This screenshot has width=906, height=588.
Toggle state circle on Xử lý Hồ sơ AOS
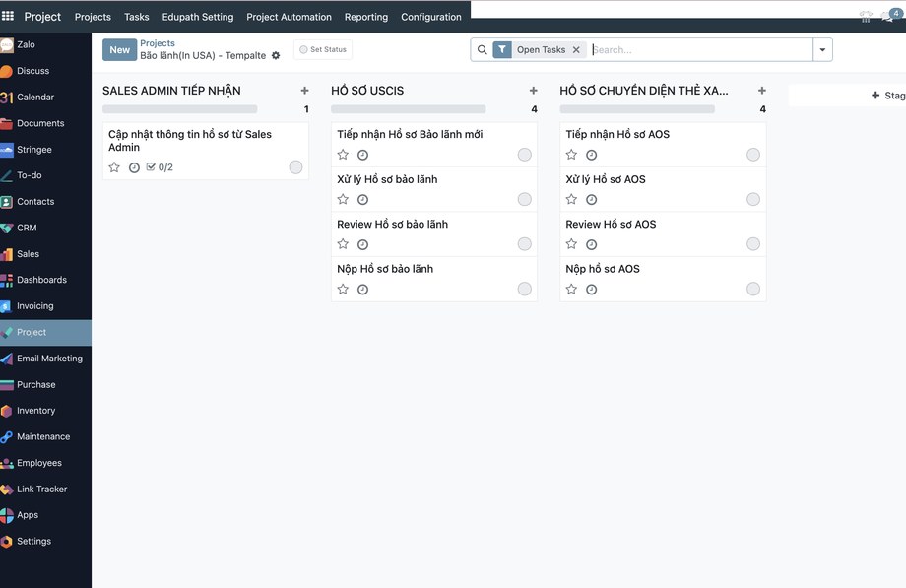[753, 200]
